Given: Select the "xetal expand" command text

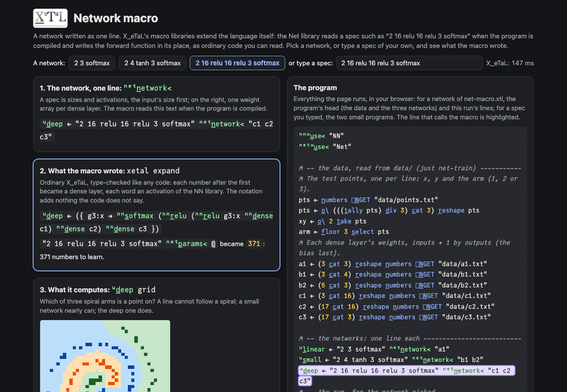Looking at the screenshot, I should click(153, 171).
